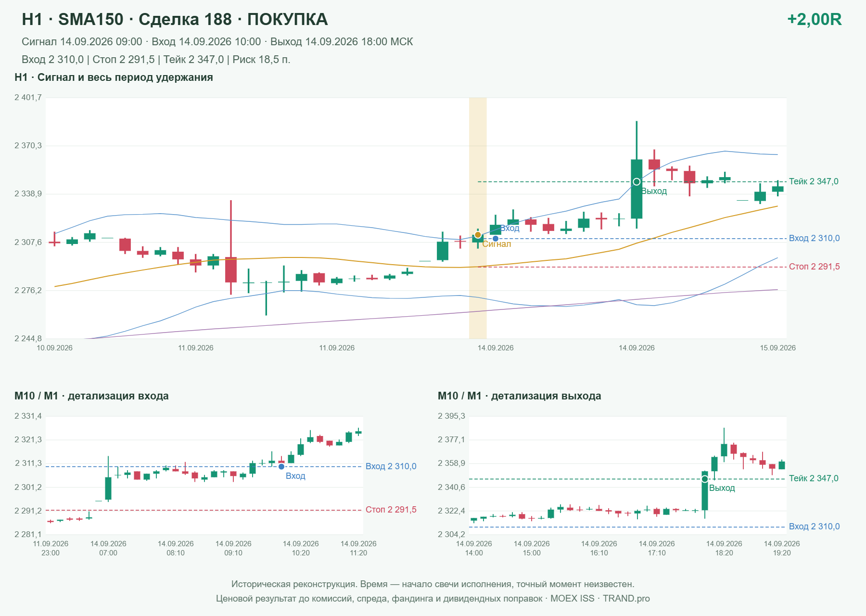This screenshot has width=866, height=616.
Task: Click the 2 338,9 price axis label
Action: pos(28,194)
